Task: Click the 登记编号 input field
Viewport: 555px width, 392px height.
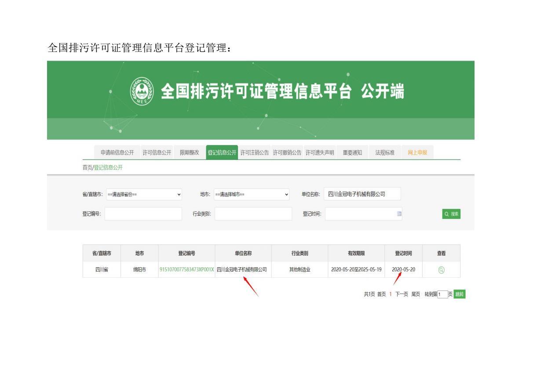Action: [143, 214]
